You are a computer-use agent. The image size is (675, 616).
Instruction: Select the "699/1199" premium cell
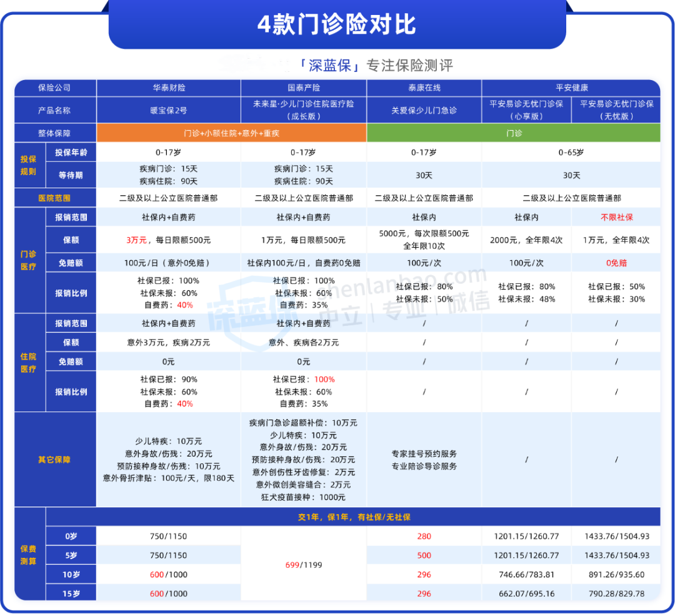[304, 565]
